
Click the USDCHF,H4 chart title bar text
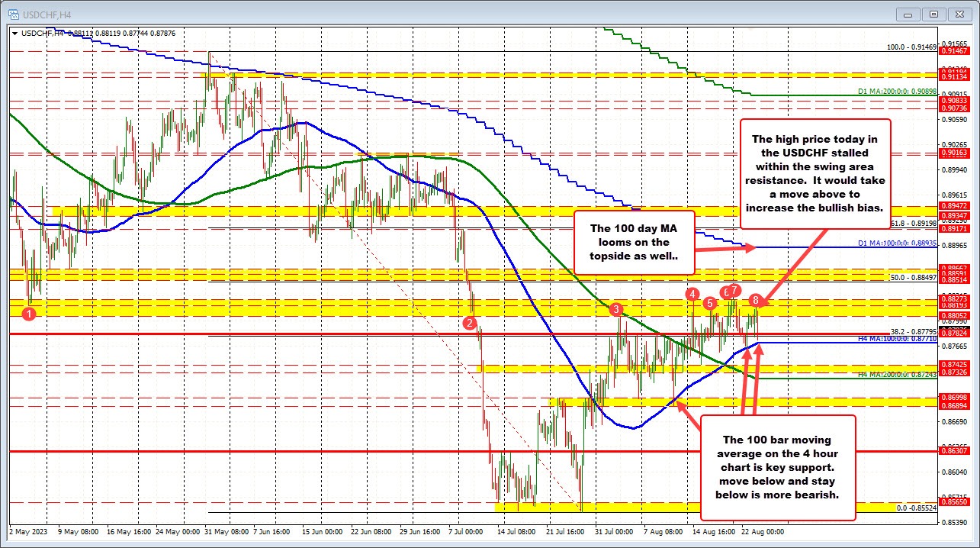pos(50,14)
